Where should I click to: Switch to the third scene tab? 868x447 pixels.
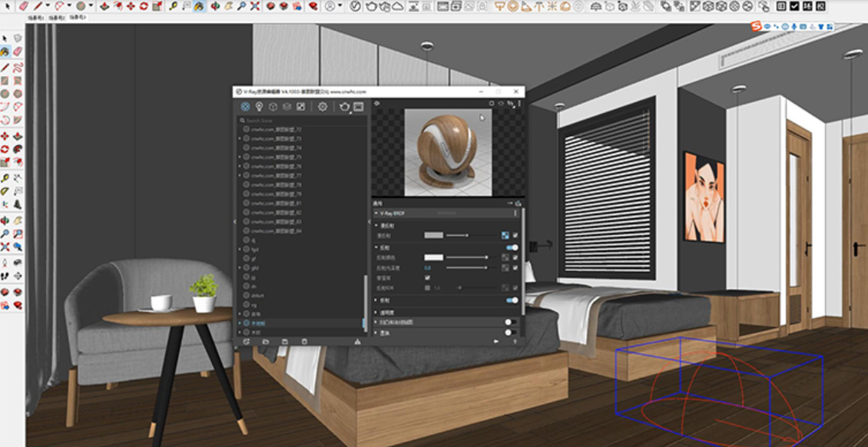pos(78,18)
